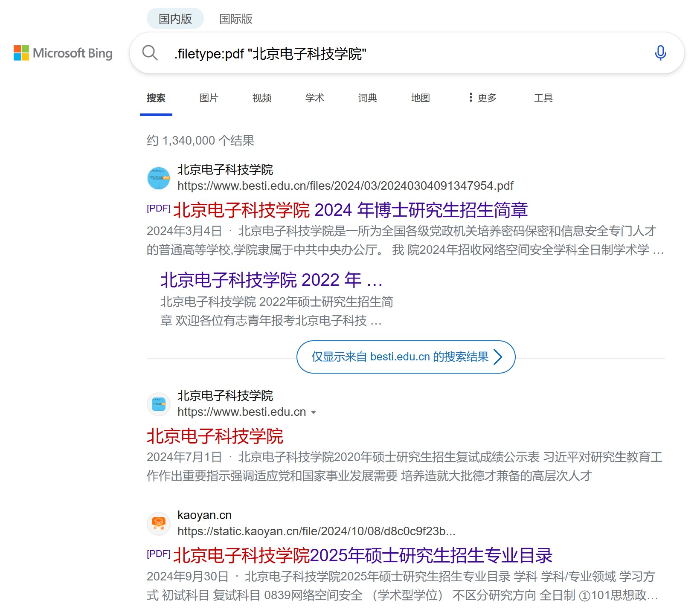The width and height of the screenshot is (700, 612).
Task: Click the 2024年3月4日 result snippet
Action: (x=406, y=241)
